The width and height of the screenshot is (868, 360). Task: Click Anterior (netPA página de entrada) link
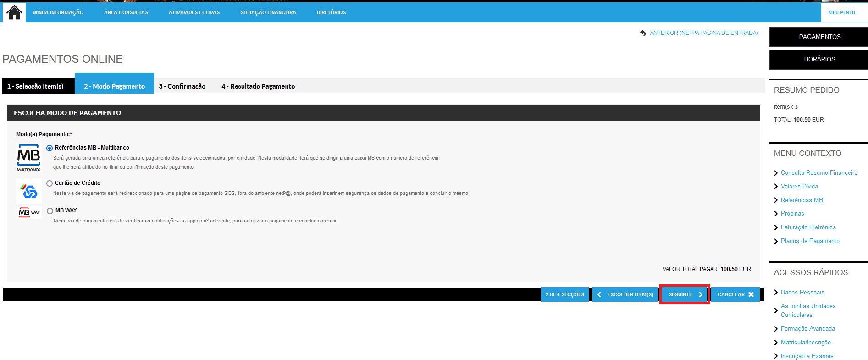tap(704, 33)
